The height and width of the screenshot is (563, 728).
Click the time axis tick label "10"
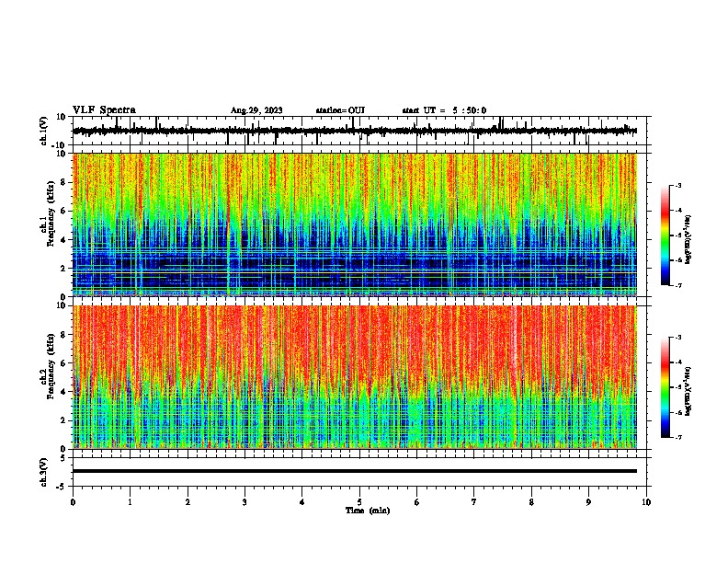646,502
